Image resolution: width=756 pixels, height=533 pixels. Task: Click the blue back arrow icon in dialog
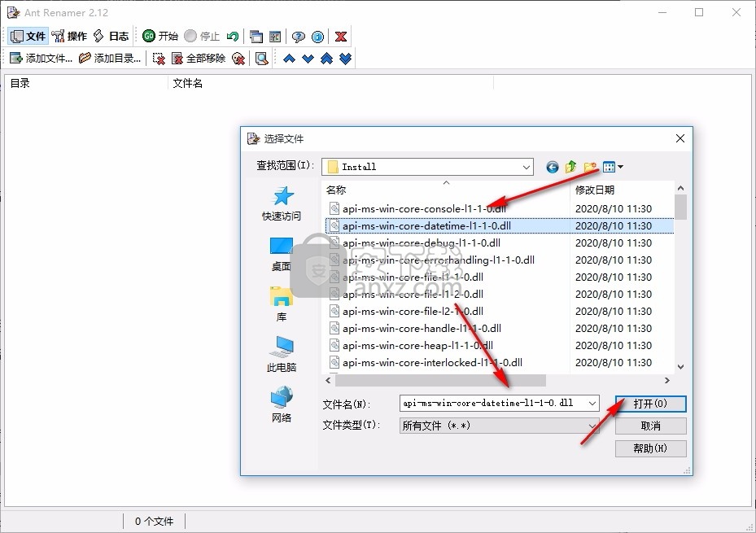pyautogui.click(x=552, y=167)
